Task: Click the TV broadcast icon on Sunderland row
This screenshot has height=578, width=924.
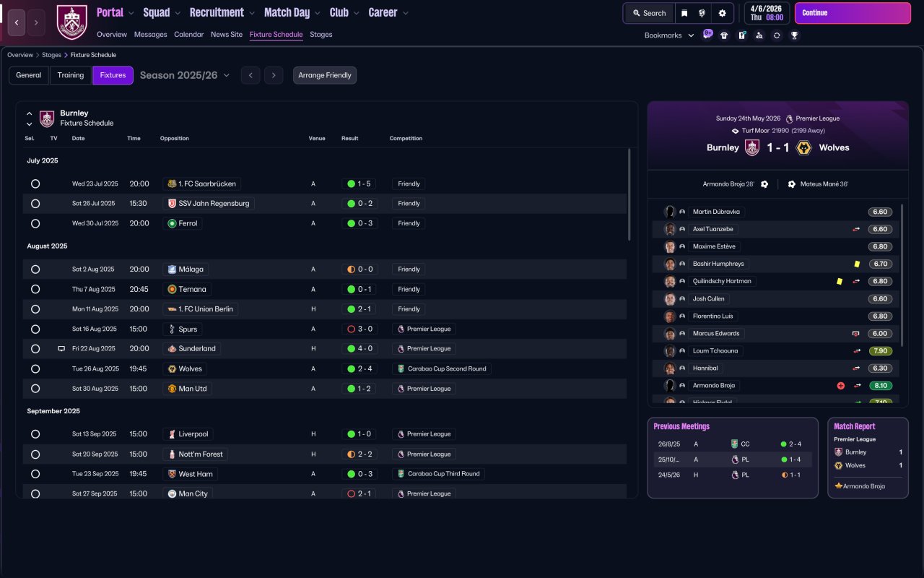Action: point(61,348)
